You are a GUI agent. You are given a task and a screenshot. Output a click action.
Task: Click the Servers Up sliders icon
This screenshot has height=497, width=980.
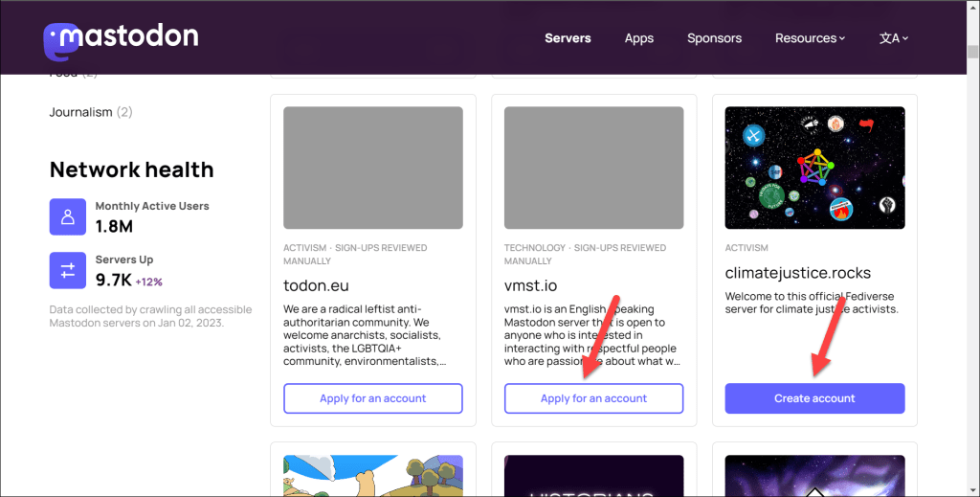point(68,271)
